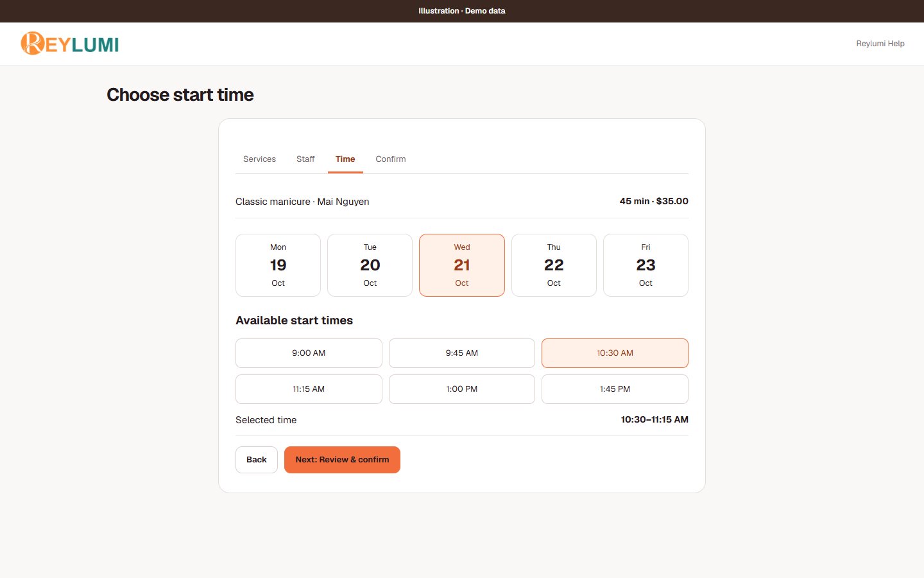The height and width of the screenshot is (578, 924).
Task: Click the Reylumi logo
Action: pos(70,44)
